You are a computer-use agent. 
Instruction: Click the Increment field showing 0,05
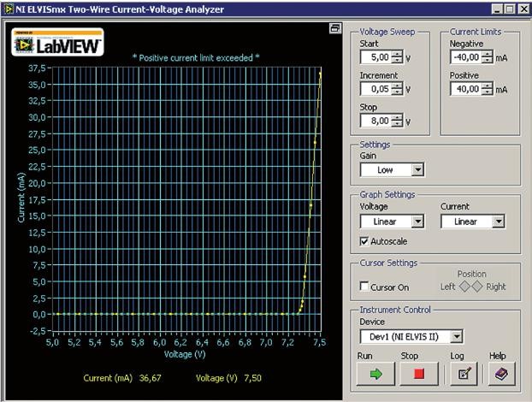(375, 89)
